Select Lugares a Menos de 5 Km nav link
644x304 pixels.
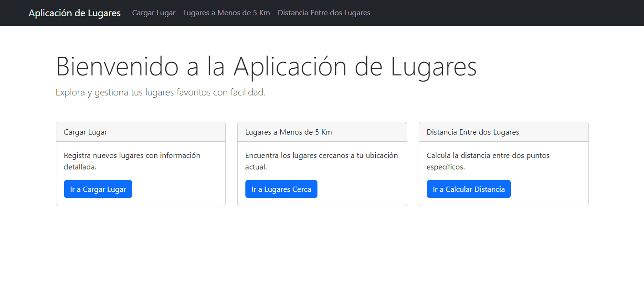click(226, 13)
